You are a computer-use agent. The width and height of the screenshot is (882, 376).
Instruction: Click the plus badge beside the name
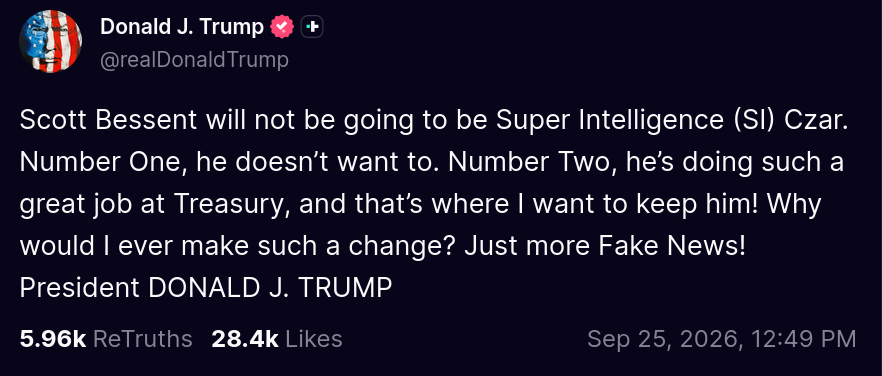click(x=312, y=26)
